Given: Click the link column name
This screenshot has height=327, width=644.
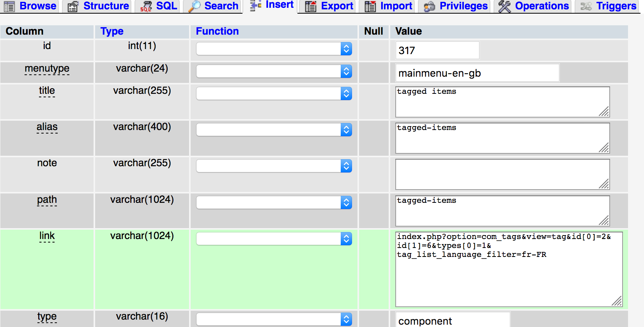Looking at the screenshot, I should 47,236.
